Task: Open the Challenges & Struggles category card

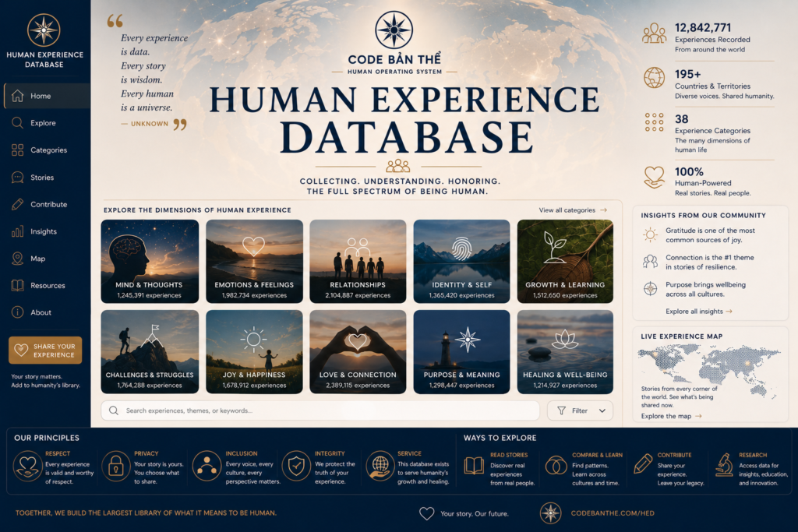Action: (150, 352)
